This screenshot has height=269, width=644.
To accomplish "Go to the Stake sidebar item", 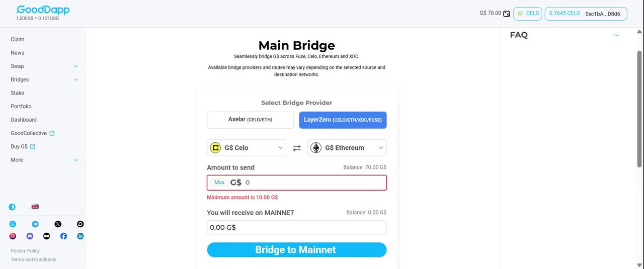I will [18, 93].
